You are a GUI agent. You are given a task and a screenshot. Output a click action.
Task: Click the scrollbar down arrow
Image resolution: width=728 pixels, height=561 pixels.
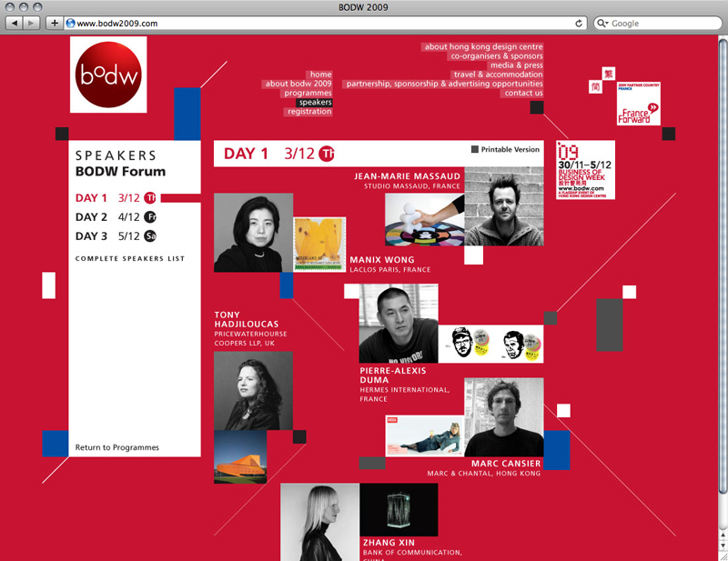[x=723, y=546]
